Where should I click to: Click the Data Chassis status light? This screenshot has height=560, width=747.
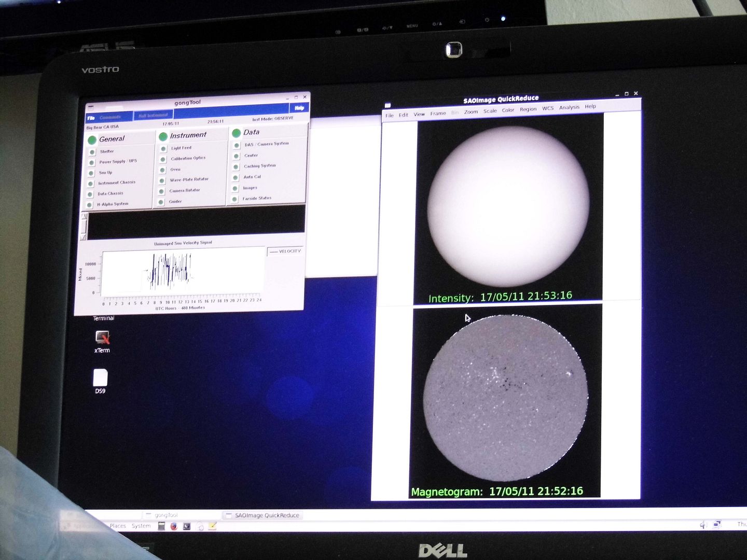pos(90,194)
